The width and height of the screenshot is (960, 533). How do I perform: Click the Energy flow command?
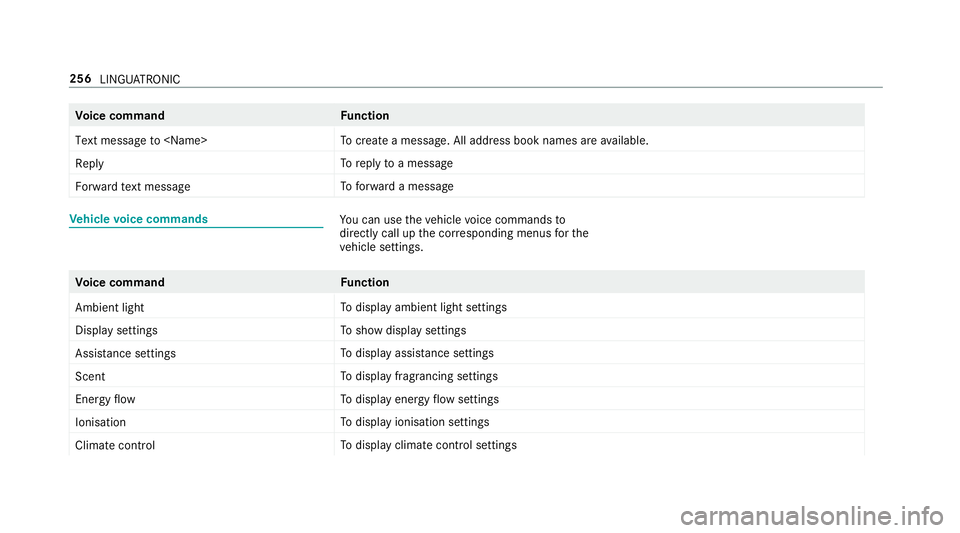pos(105,399)
